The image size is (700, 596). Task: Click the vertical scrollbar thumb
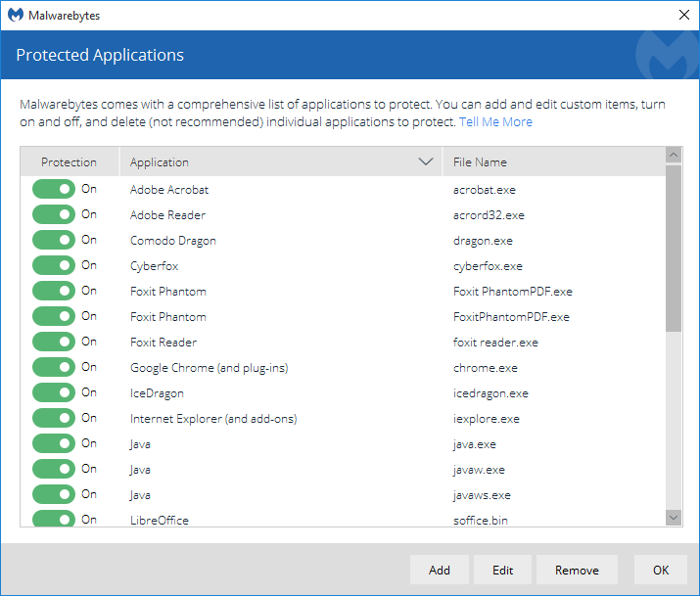[674, 249]
